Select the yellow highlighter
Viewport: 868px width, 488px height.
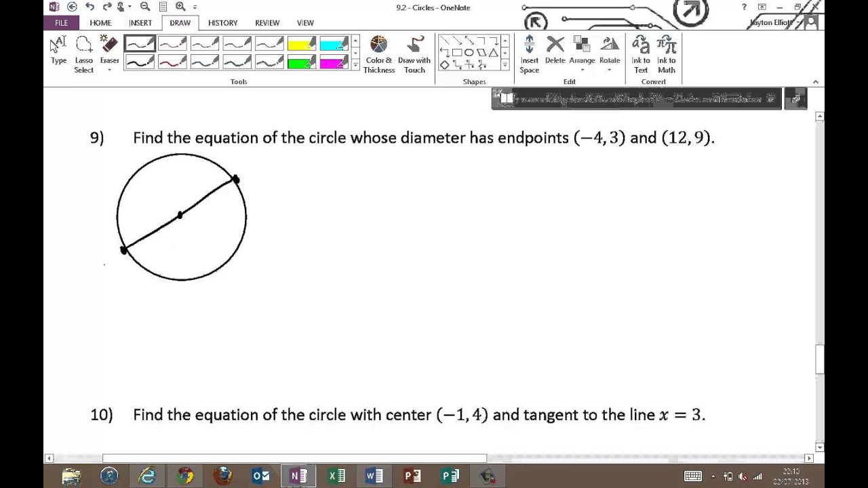pos(302,44)
